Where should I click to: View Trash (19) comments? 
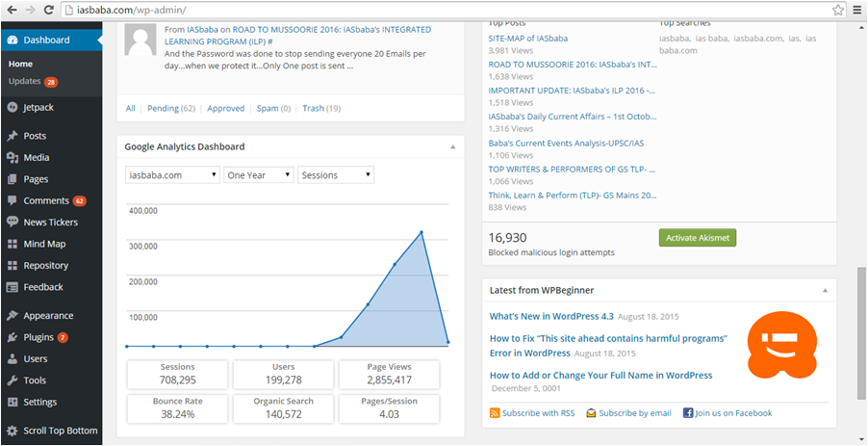[x=321, y=109]
